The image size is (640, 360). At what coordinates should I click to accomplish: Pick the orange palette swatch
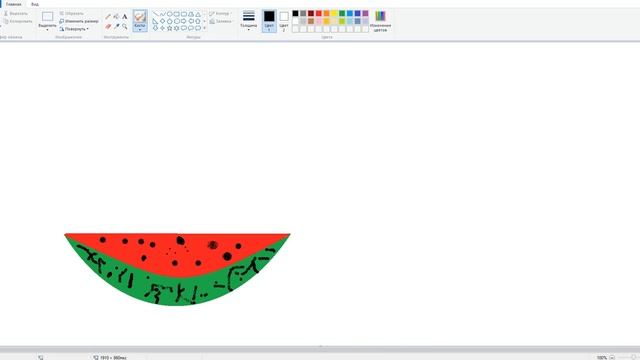(x=327, y=13)
